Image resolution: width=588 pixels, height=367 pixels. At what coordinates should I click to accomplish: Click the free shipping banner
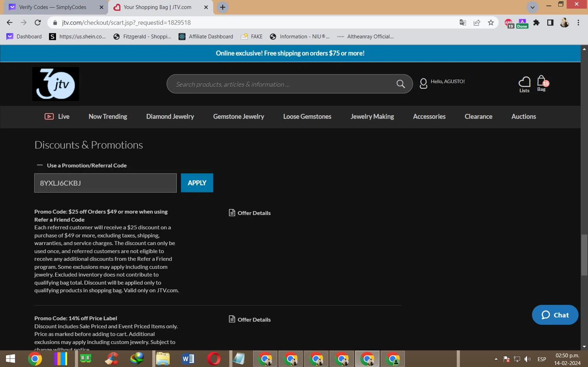point(290,53)
